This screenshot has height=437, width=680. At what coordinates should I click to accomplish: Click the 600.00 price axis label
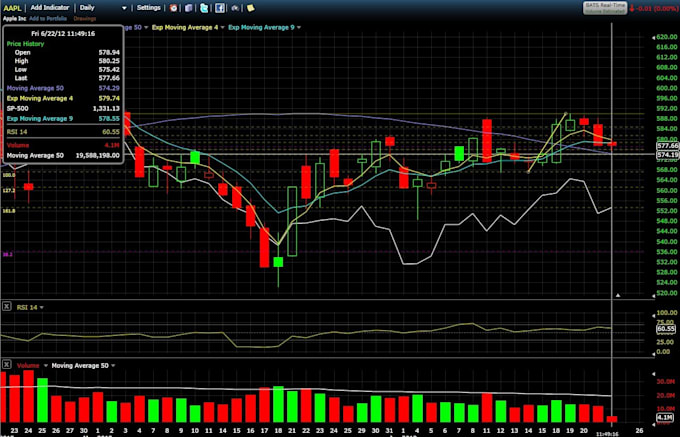tap(667, 88)
